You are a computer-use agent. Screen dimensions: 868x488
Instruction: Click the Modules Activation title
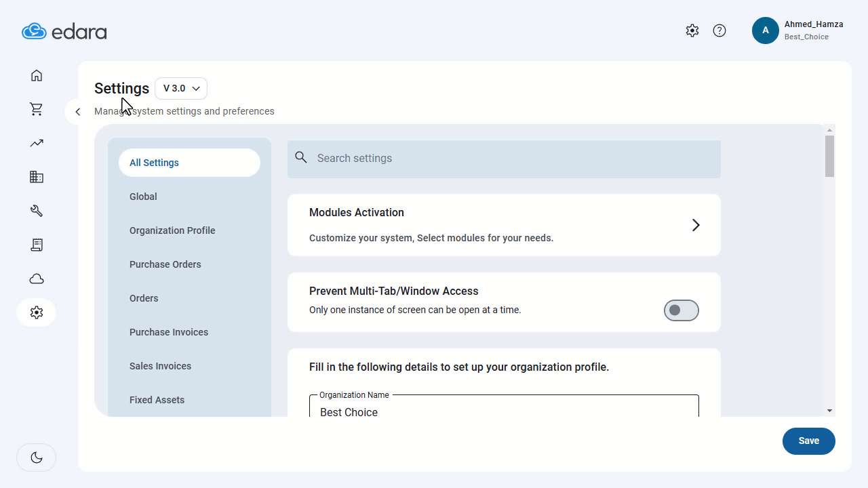357,212
